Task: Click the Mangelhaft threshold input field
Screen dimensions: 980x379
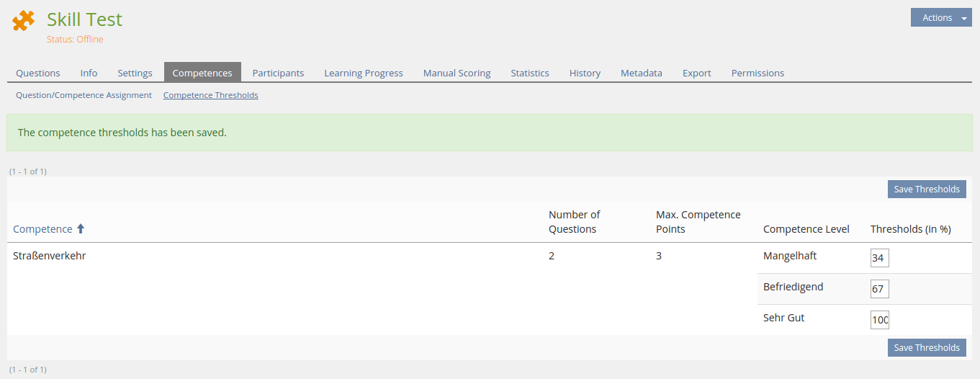Action: coord(879,258)
